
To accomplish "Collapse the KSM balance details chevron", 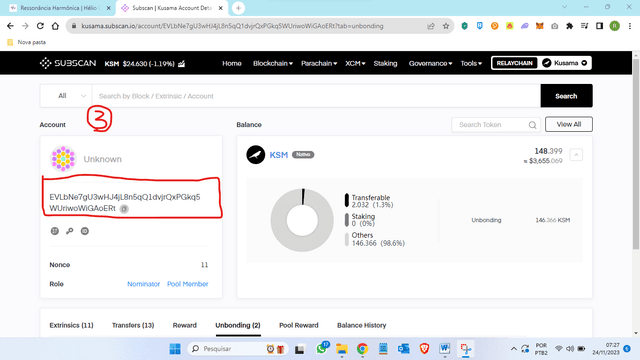I will pyautogui.click(x=576, y=155).
